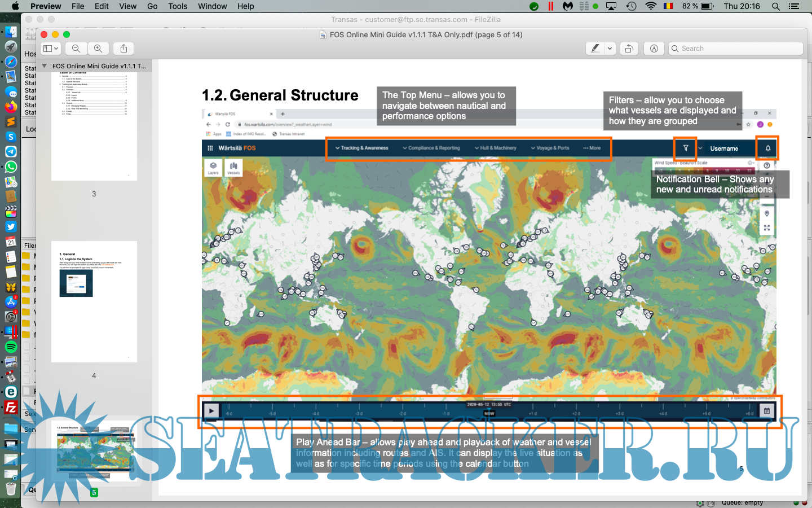This screenshot has width=812, height=508.
Task: Expand highlight color options arrow
Action: tap(610, 49)
